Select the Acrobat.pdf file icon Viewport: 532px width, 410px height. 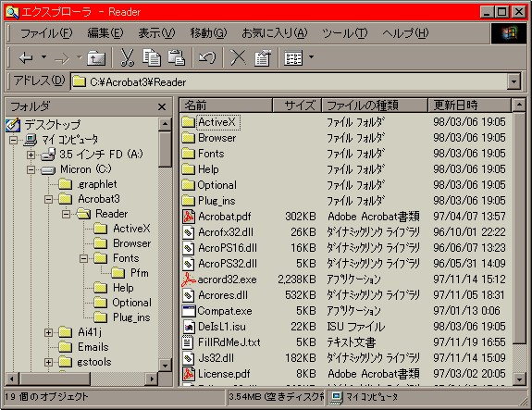(x=189, y=217)
